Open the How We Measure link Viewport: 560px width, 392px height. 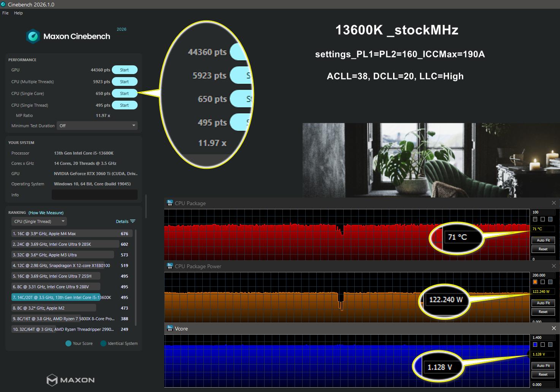46,213
